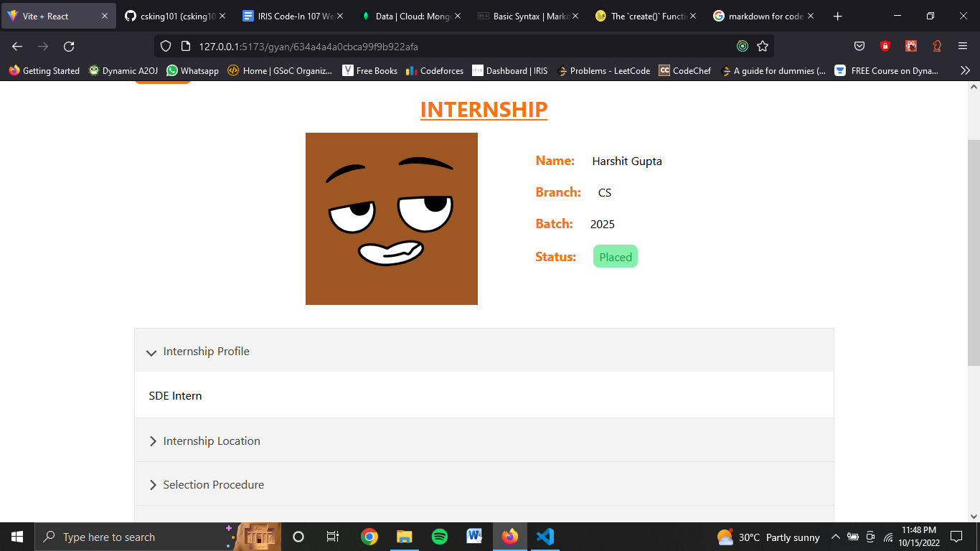Show more bookmarks with the double chevron
The height and width of the screenshot is (551, 980).
tap(966, 70)
